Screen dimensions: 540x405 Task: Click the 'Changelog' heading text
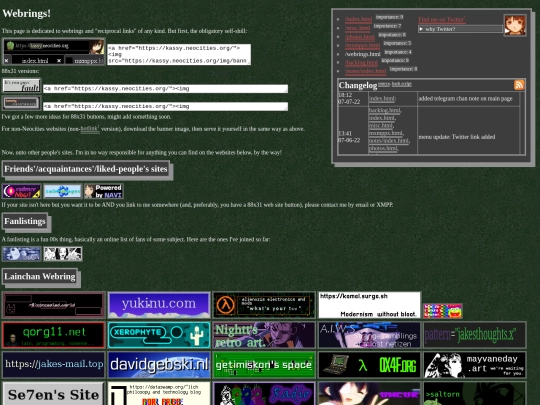pos(358,85)
